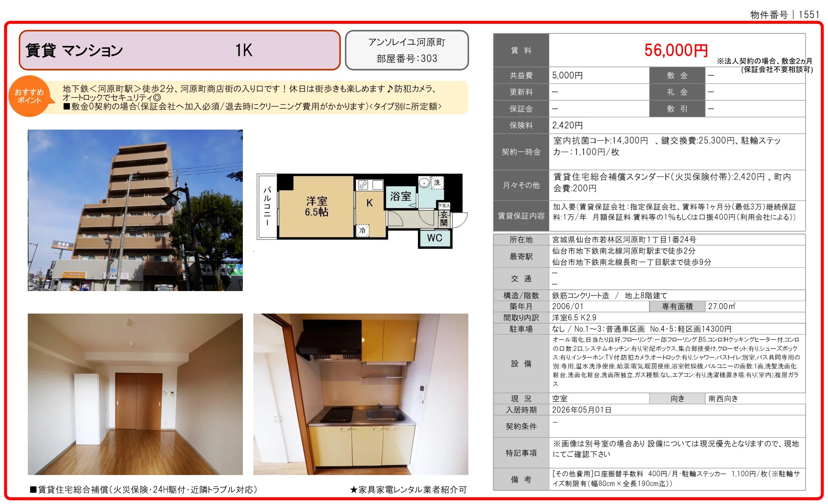Click the 礼金 label cell

pos(677,92)
